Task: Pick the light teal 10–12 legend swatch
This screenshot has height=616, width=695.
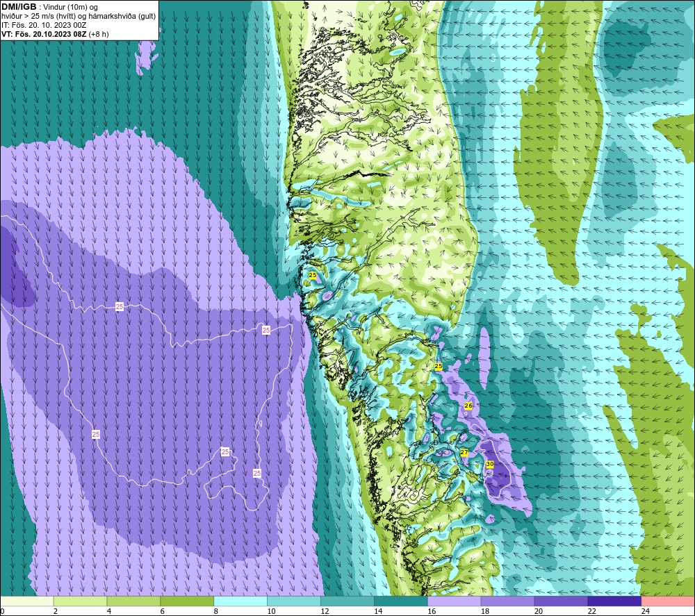Action: click(294, 601)
